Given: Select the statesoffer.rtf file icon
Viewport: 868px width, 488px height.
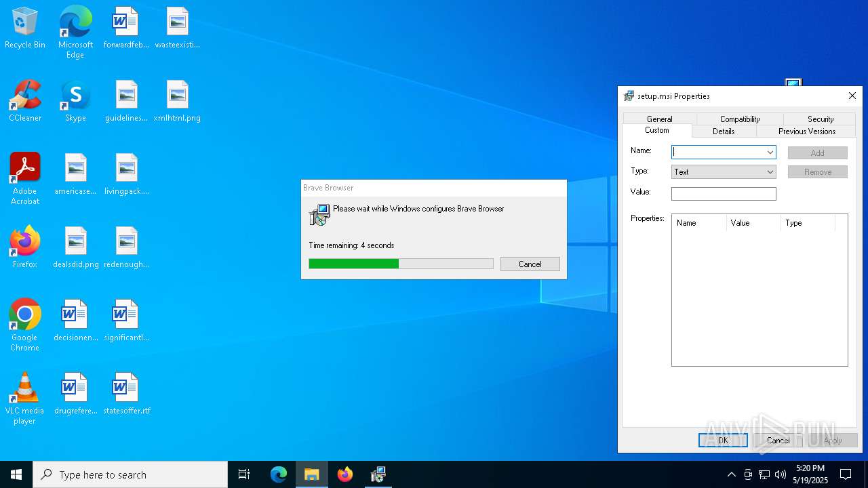Looking at the screenshot, I should [x=126, y=394].
